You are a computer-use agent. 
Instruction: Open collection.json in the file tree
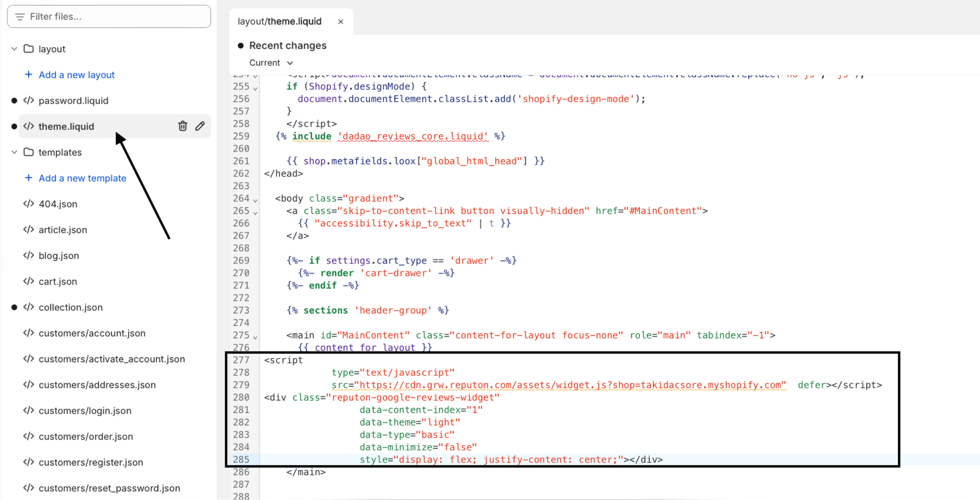click(71, 307)
